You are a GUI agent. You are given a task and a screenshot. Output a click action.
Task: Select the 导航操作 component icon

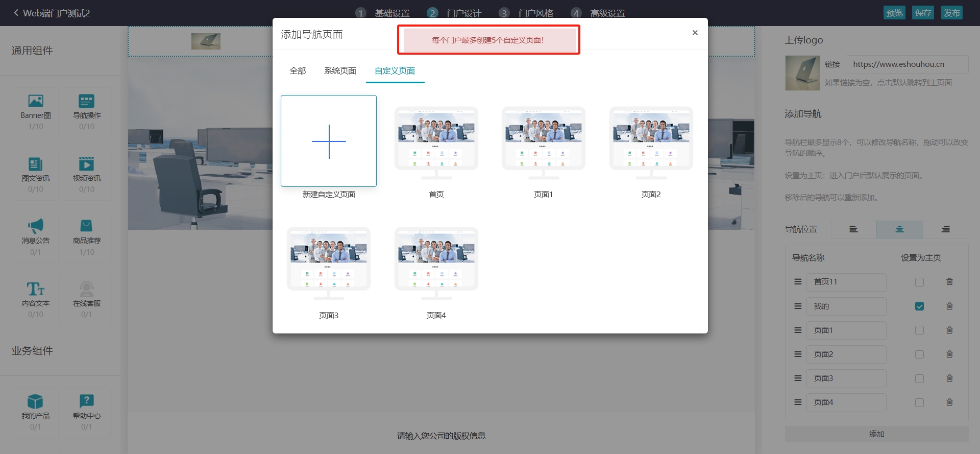click(x=87, y=101)
